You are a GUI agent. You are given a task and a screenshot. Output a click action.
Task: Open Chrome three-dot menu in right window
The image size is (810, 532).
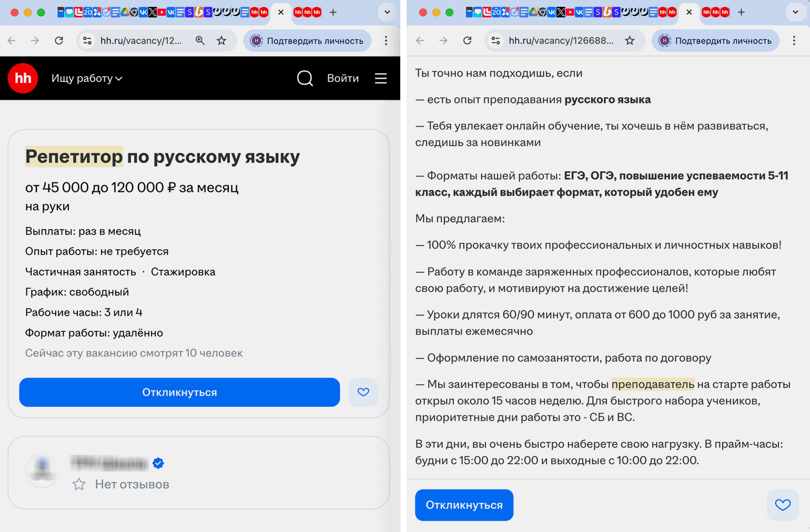794,40
